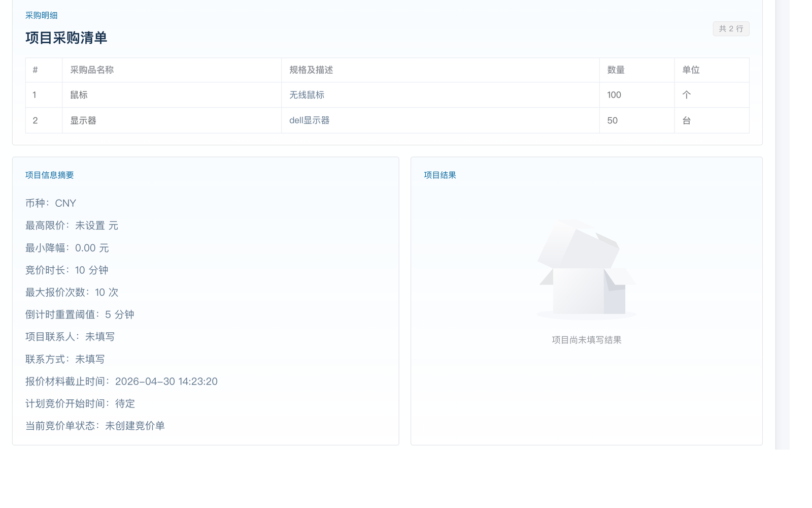
Task: Click the 采购明细 section label
Action: click(41, 16)
